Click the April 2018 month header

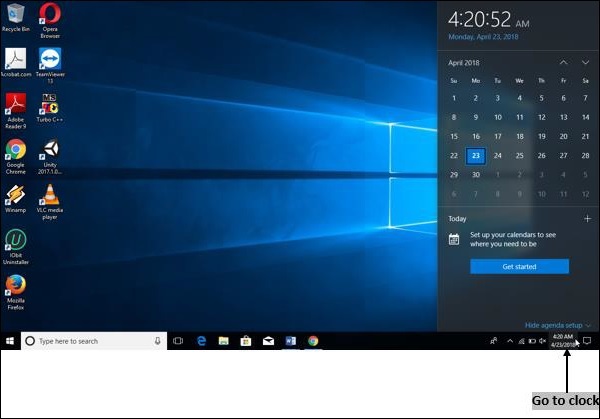click(465, 62)
